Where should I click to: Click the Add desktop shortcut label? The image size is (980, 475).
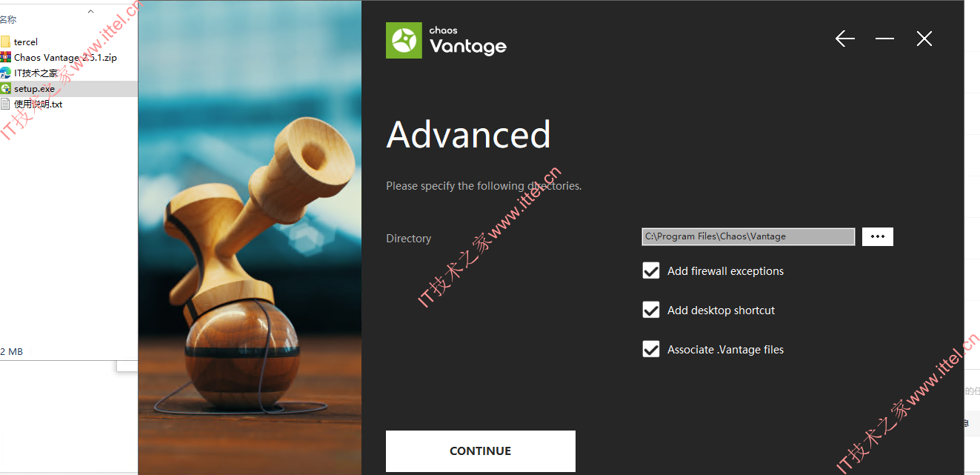click(x=721, y=310)
